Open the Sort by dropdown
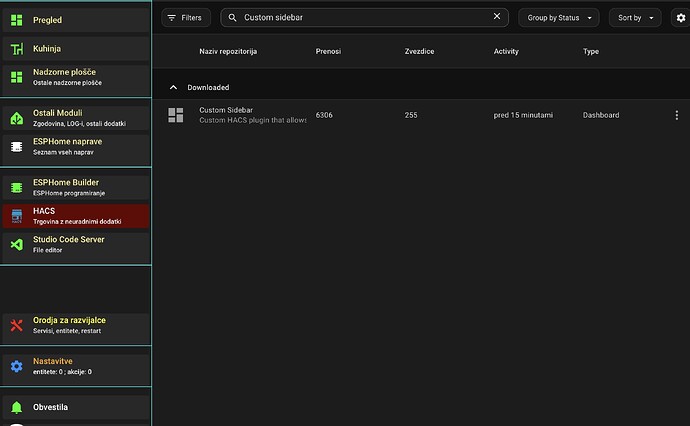The image size is (690, 426). [x=635, y=18]
